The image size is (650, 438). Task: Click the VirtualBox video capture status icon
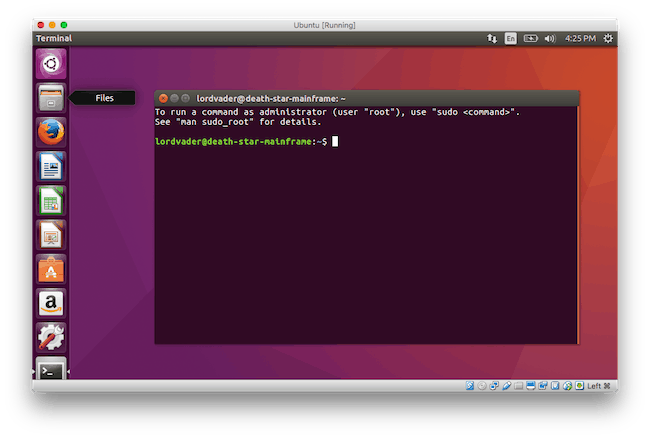coord(543,386)
